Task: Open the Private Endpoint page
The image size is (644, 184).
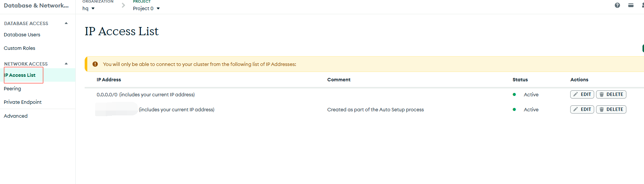Action: coord(22,102)
